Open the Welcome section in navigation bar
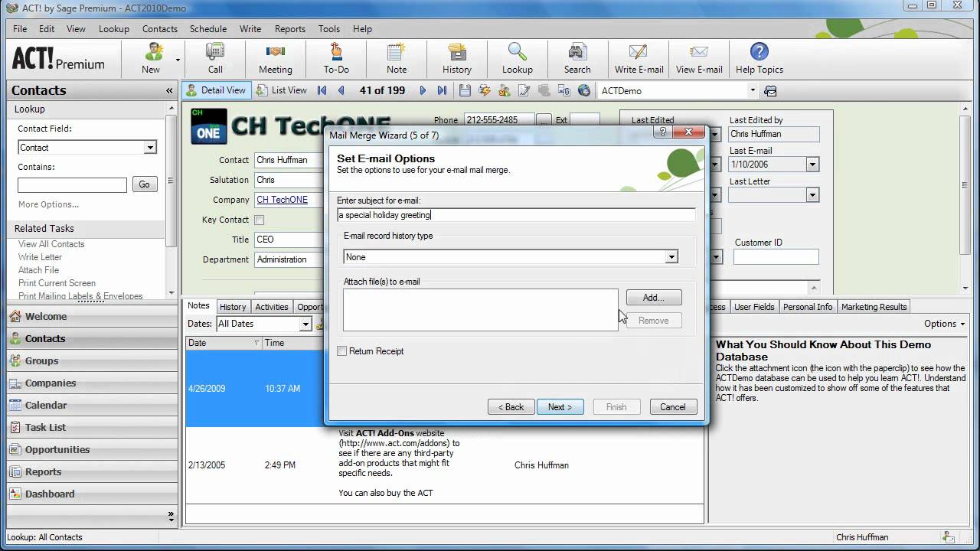The height and width of the screenshot is (551, 980). (x=92, y=316)
